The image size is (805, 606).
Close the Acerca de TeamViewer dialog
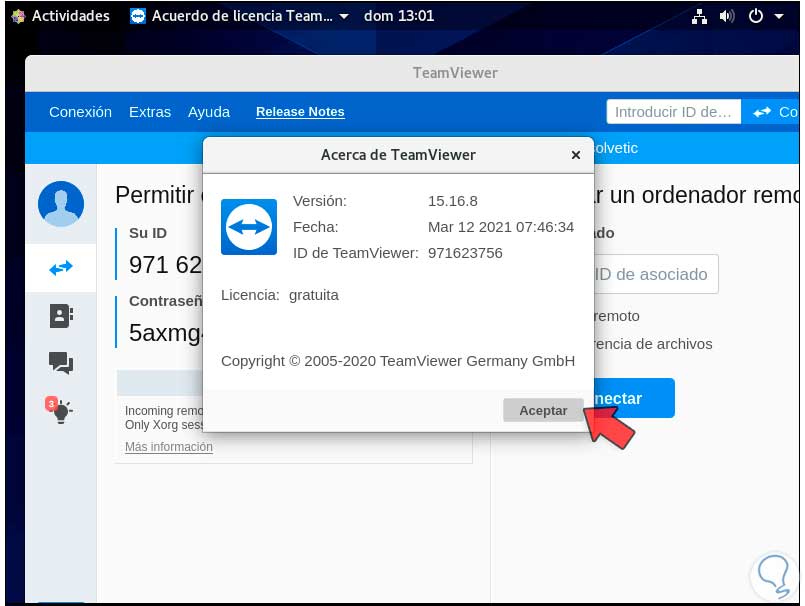click(x=576, y=155)
